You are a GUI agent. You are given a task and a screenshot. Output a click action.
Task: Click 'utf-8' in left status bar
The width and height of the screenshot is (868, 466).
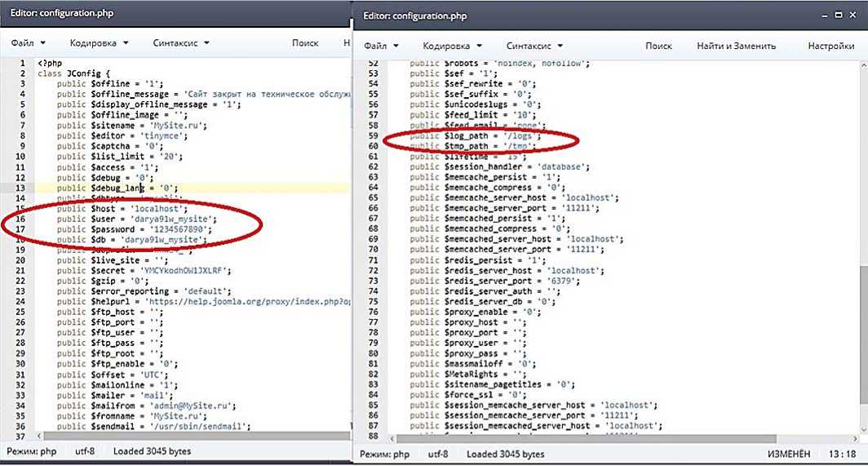[x=85, y=451]
